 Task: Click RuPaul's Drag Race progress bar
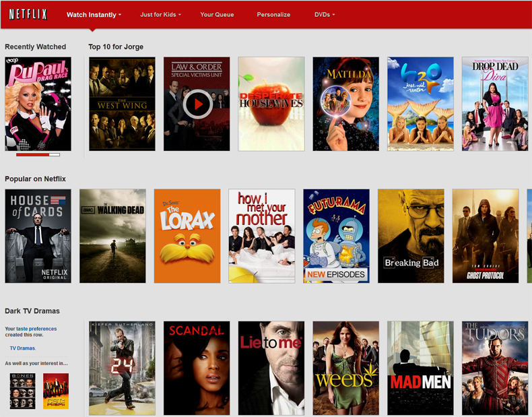[38, 155]
